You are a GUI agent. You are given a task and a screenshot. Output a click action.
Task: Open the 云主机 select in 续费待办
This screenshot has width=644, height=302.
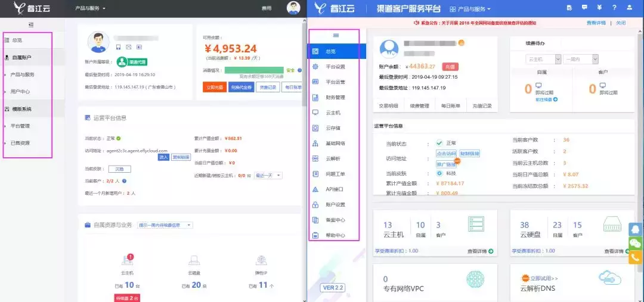(543, 59)
